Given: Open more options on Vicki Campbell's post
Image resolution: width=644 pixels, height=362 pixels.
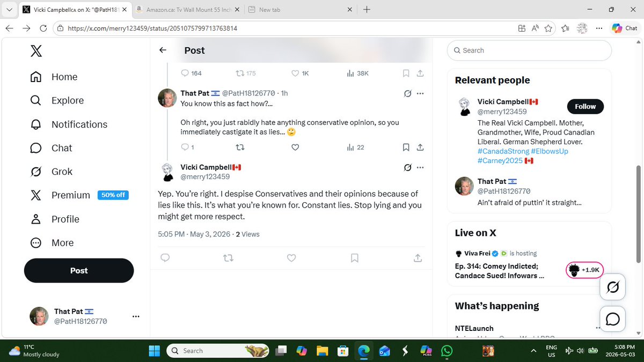Looking at the screenshot, I should [420, 167].
